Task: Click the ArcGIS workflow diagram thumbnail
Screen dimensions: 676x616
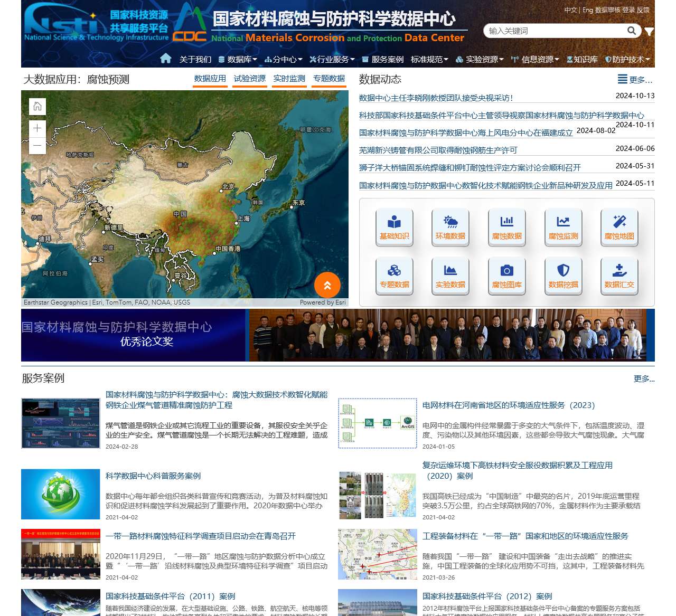Action: coord(378,423)
